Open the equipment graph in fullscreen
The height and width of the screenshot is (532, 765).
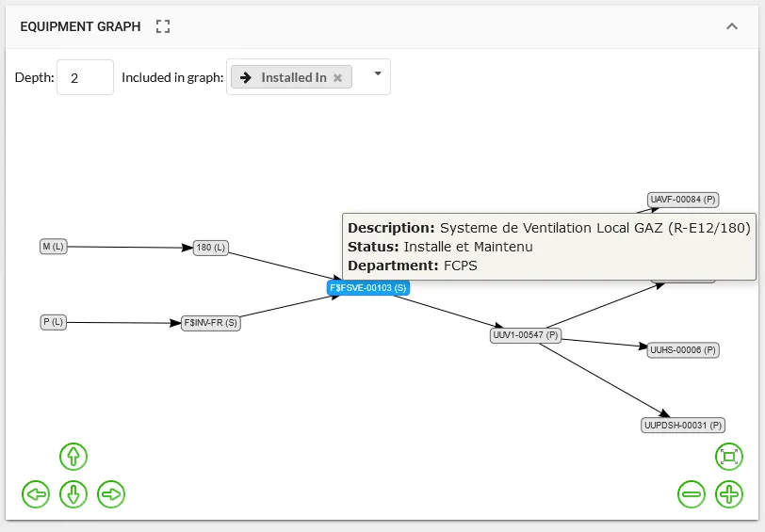point(163,26)
